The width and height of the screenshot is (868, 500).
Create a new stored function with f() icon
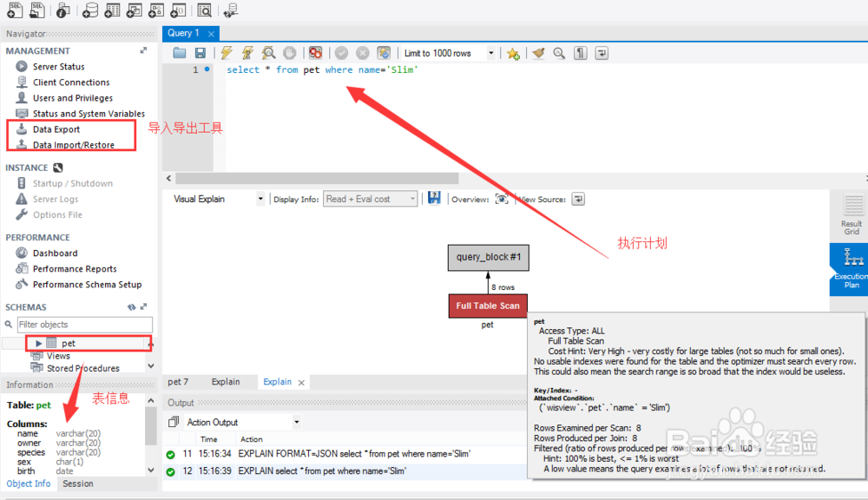[x=178, y=10]
